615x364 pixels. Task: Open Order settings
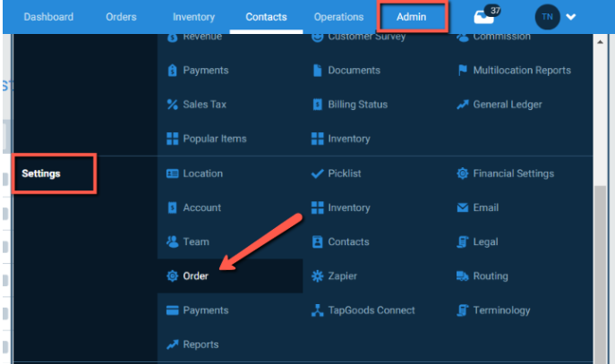195,275
